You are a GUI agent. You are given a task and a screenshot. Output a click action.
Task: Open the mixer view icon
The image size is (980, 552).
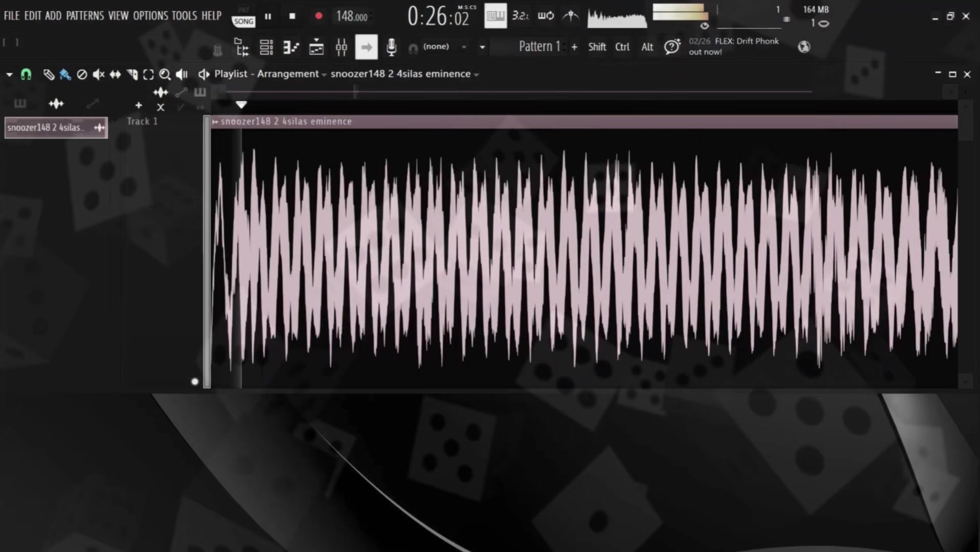[341, 47]
